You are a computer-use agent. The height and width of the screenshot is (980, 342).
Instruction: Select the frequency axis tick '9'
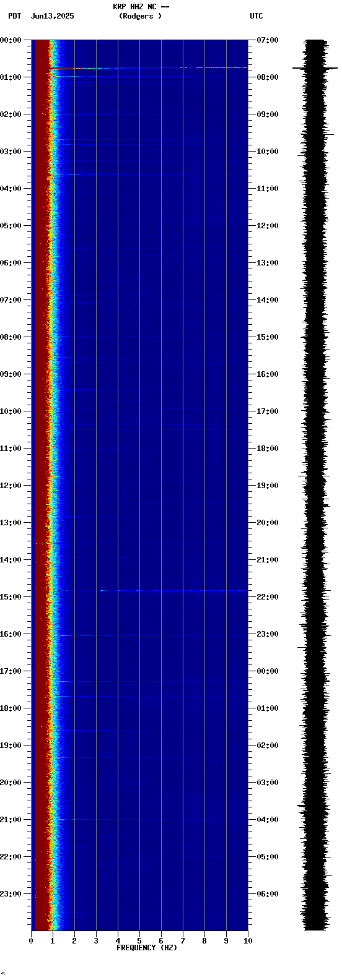(226, 941)
